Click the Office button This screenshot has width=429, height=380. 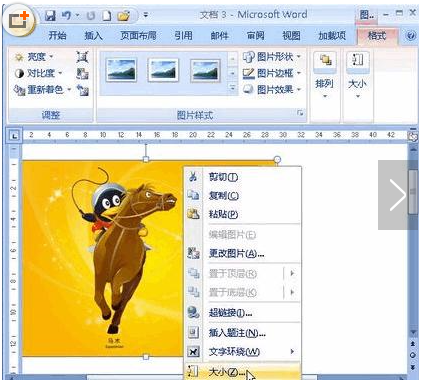[19, 21]
